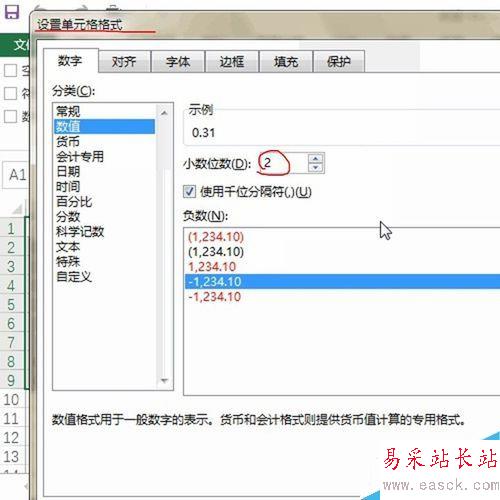Choose the 货币 category
Image resolution: width=500 pixels, height=500 pixels.
point(104,141)
